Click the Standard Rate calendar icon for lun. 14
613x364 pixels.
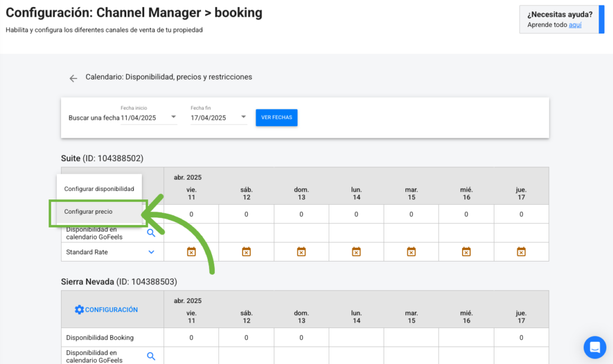point(356,252)
